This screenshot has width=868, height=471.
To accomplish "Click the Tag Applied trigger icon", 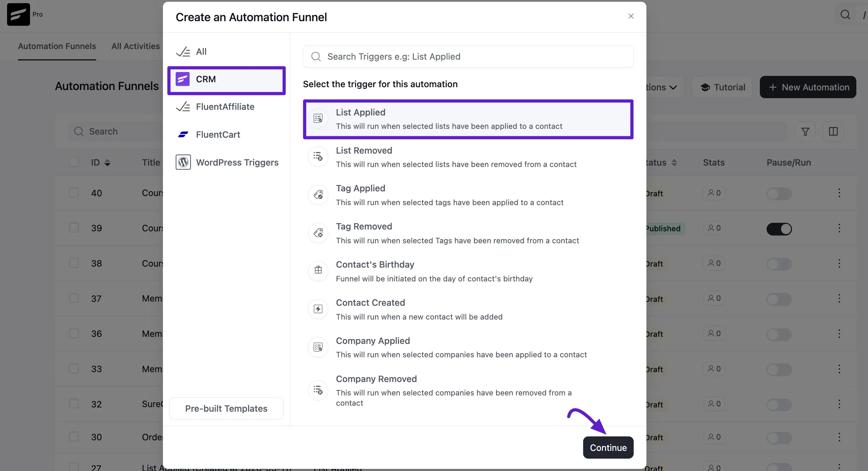I will (318, 195).
